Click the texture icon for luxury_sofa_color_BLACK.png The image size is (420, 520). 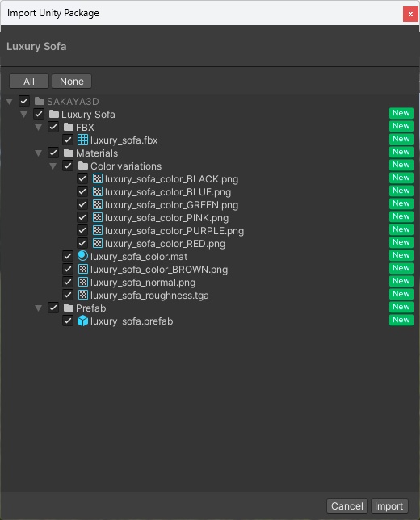click(x=97, y=178)
